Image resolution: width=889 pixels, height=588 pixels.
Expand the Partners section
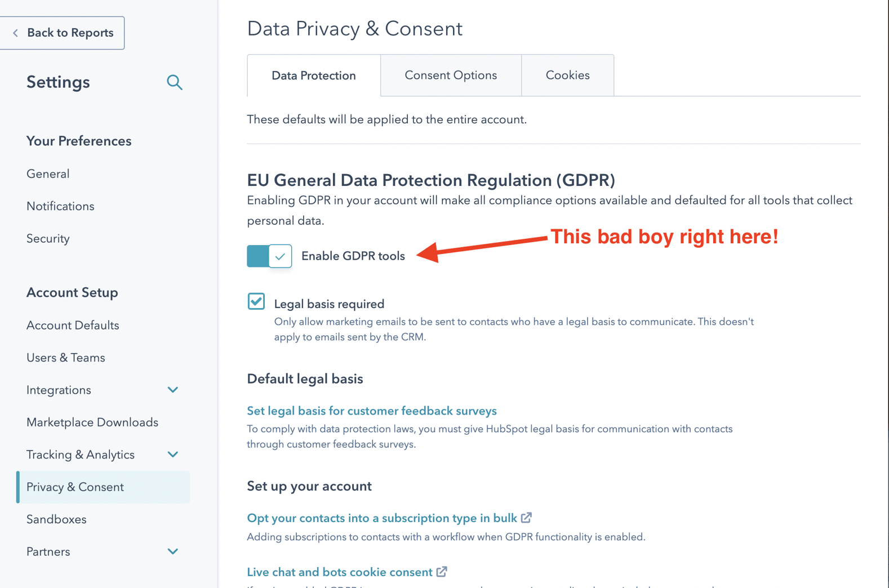(173, 551)
